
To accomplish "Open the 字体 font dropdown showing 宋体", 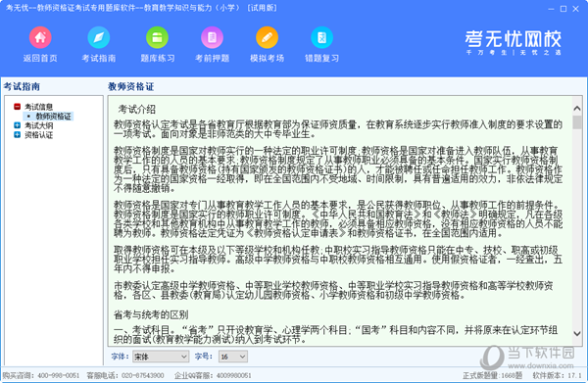I will coord(161,357).
